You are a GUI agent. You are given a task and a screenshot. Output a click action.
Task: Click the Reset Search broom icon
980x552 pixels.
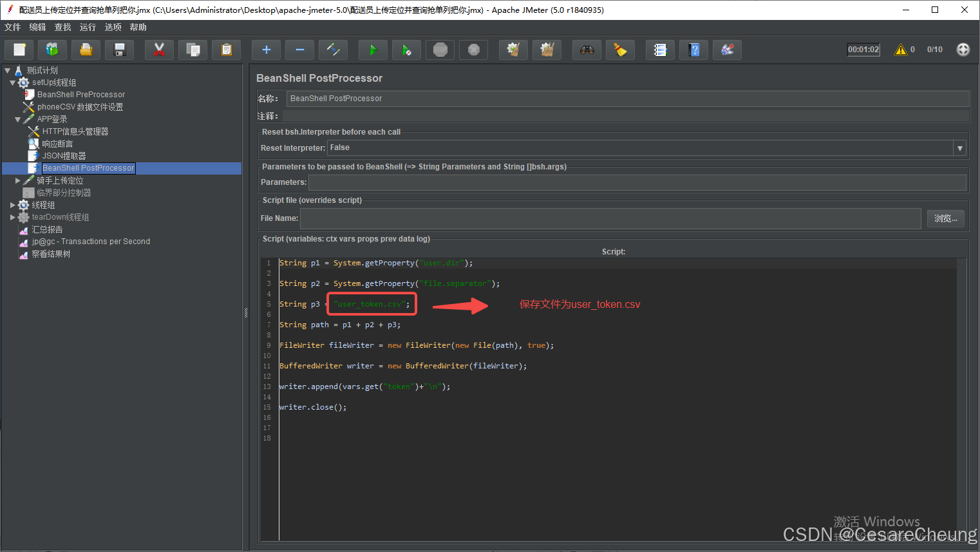coord(620,50)
